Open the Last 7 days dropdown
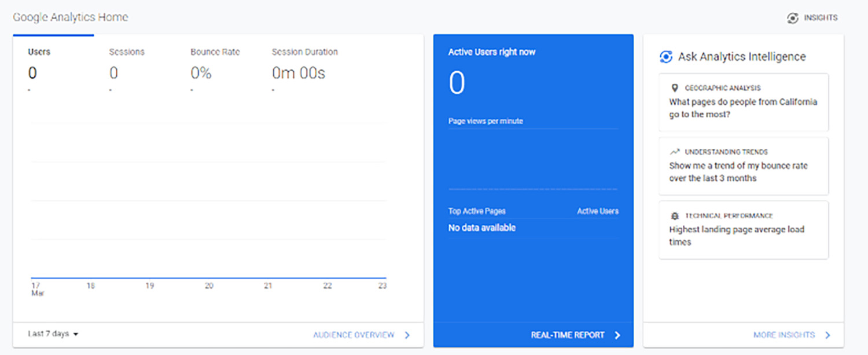Viewport: 868px width, 355px height. (51, 334)
